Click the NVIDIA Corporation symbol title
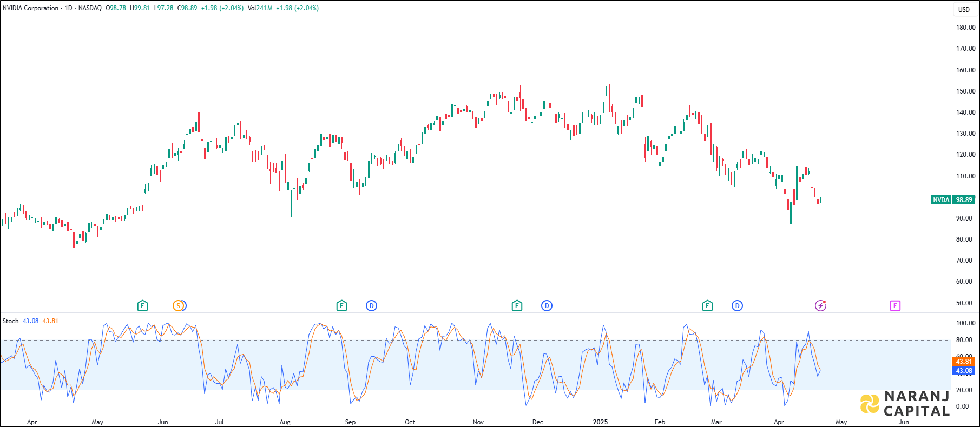The width and height of the screenshot is (980, 427). pyautogui.click(x=30, y=8)
